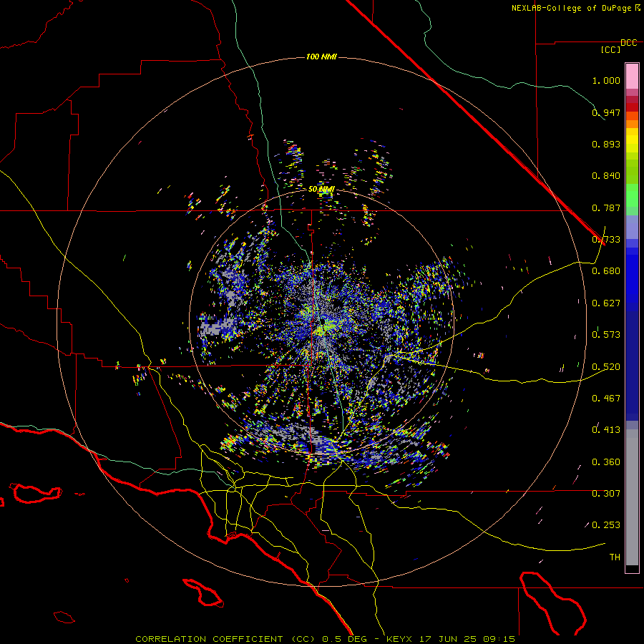Click the 0.253 legend value
The width and height of the screenshot is (644, 644).
coord(606,525)
